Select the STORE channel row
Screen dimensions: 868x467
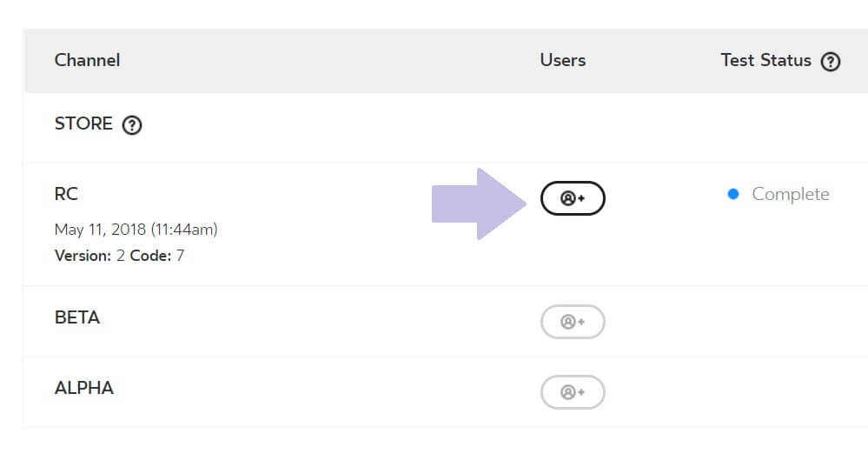pyautogui.click(x=446, y=128)
